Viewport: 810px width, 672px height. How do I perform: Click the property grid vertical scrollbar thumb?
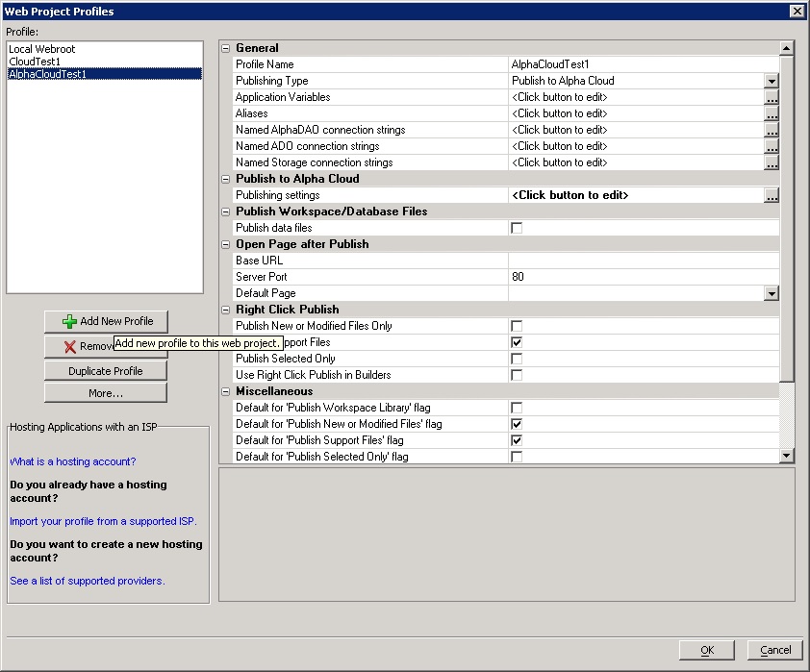(786, 219)
